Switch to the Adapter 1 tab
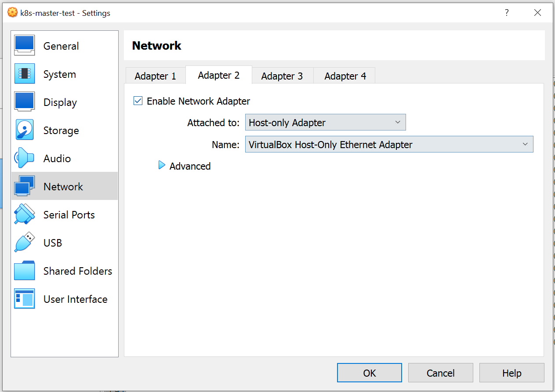 155,76
